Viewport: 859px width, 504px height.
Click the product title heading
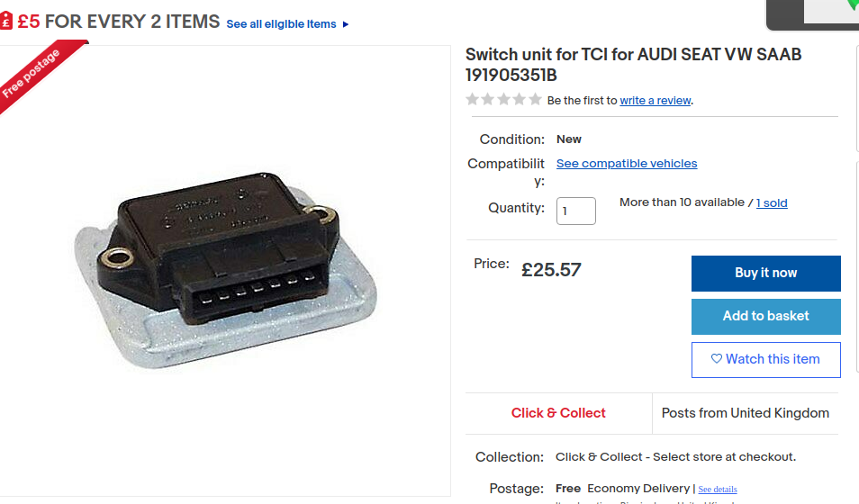click(633, 65)
